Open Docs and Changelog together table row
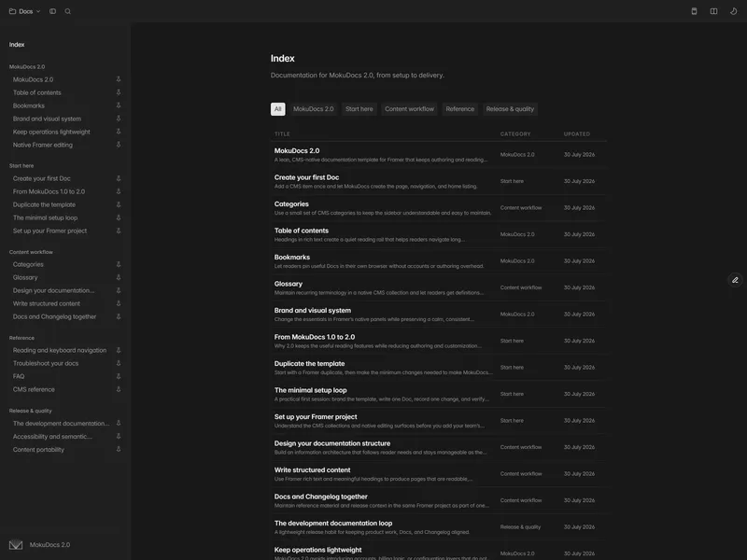Image resolution: width=747 pixels, height=560 pixels. click(x=438, y=501)
